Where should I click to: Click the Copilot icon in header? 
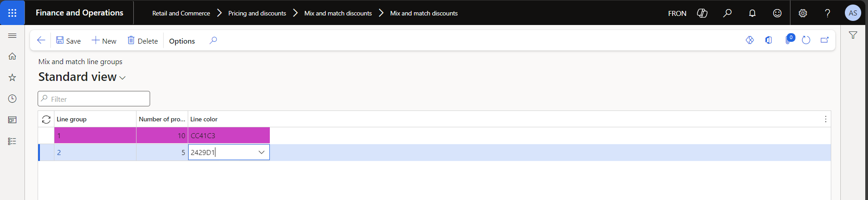(702, 13)
